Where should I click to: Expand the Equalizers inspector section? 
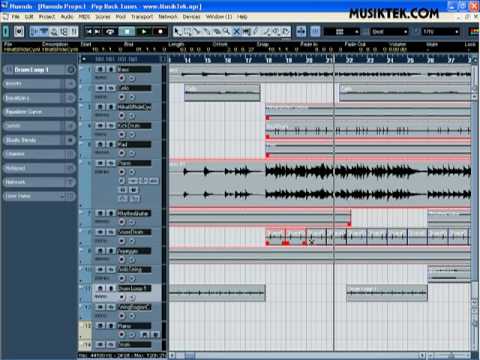pyautogui.click(x=39, y=98)
